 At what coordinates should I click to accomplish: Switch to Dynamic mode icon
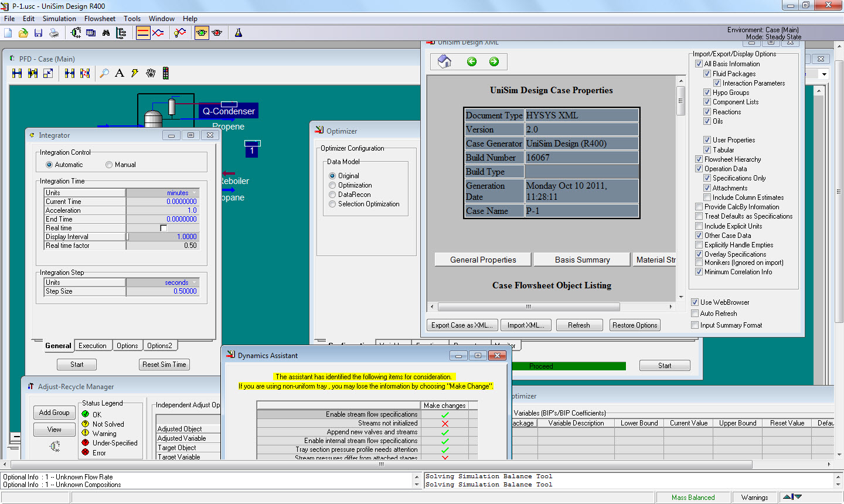pos(158,33)
